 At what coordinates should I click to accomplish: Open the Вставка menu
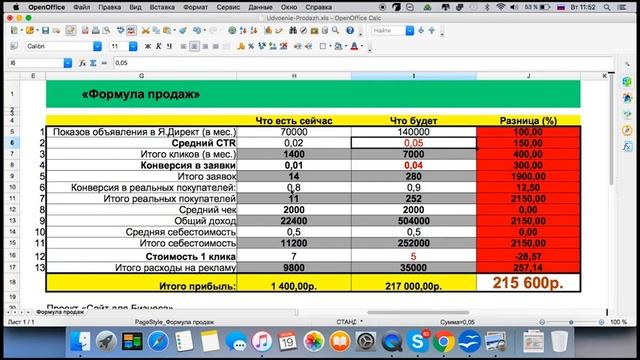coord(162,7)
